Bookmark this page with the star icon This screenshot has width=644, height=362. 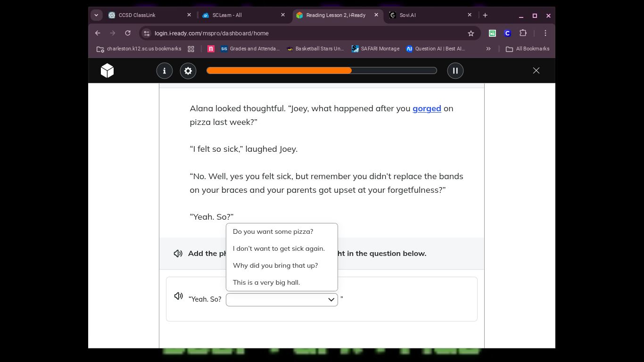(x=471, y=33)
